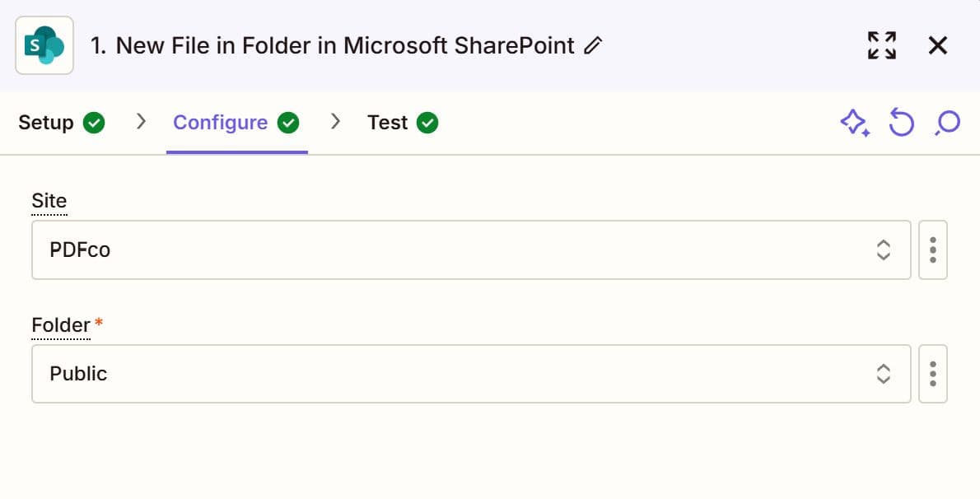Open the three-dot menu beside the Folder field
Viewport: 980px width, 499px height.
(x=932, y=374)
